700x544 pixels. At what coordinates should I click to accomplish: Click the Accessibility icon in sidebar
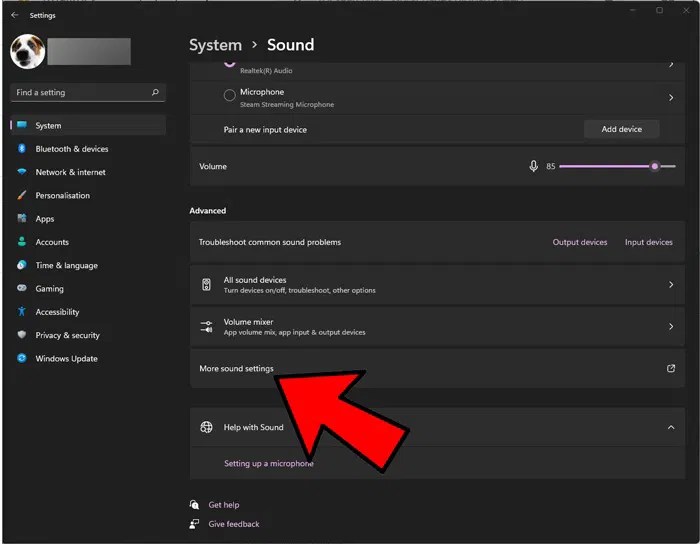(22, 312)
